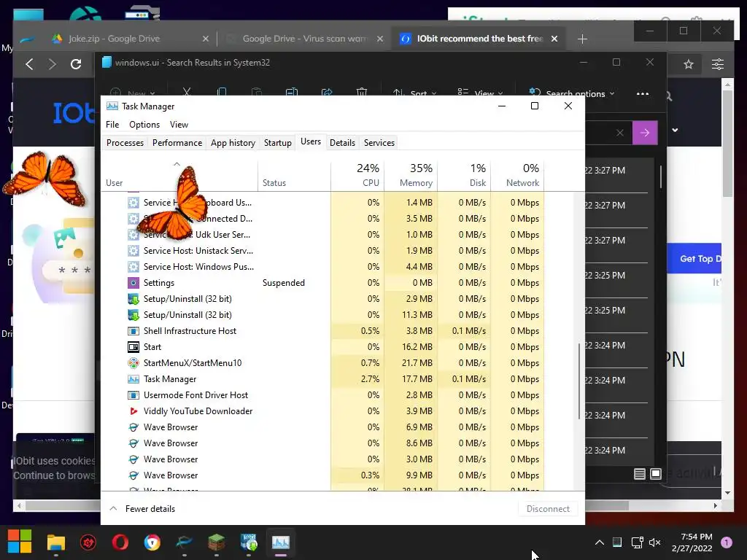747x560 pixels.
Task: Select the Task Manager process icon
Action: [133, 379]
